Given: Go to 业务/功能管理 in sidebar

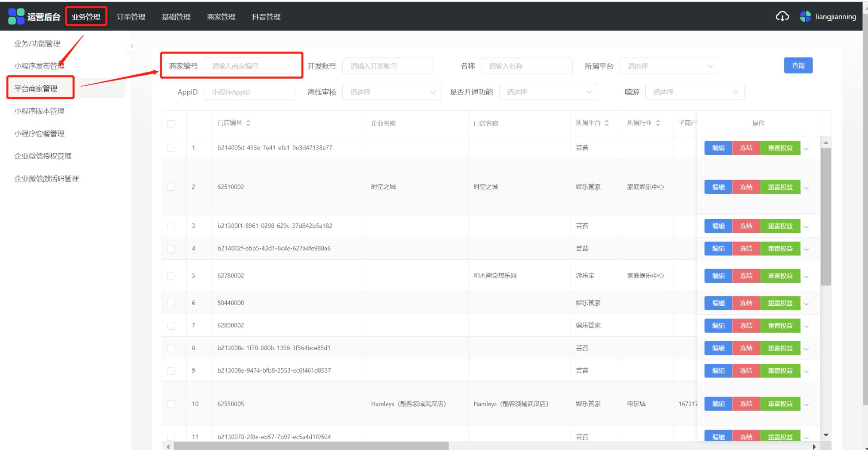Looking at the screenshot, I should point(37,43).
